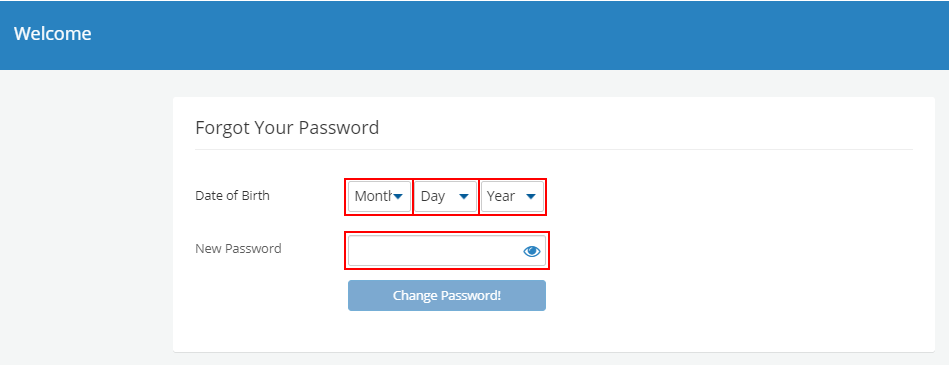Viewport: 949px width, 365px height.
Task: Click the word Year in last selector
Action: 501,196
